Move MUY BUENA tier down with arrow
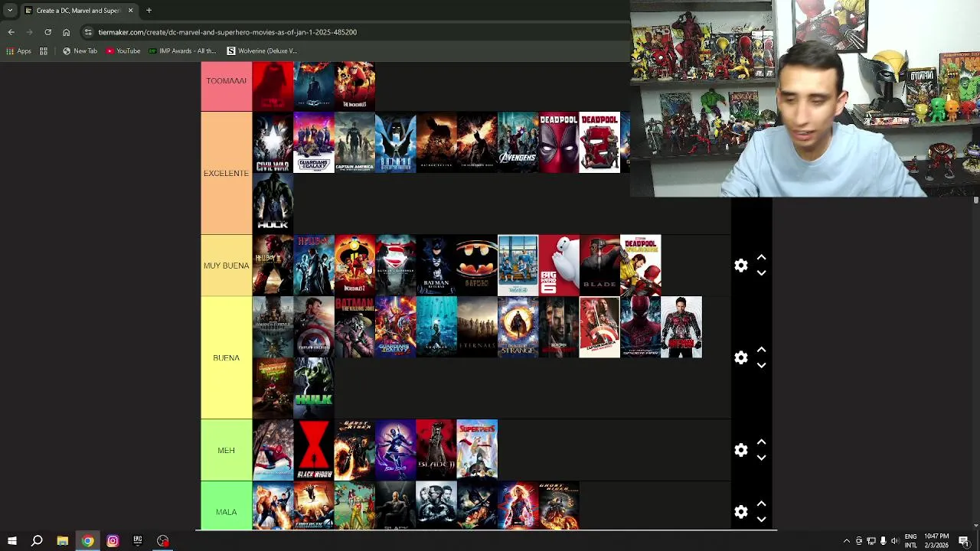Screen dimensions: 980x551 (761, 273)
